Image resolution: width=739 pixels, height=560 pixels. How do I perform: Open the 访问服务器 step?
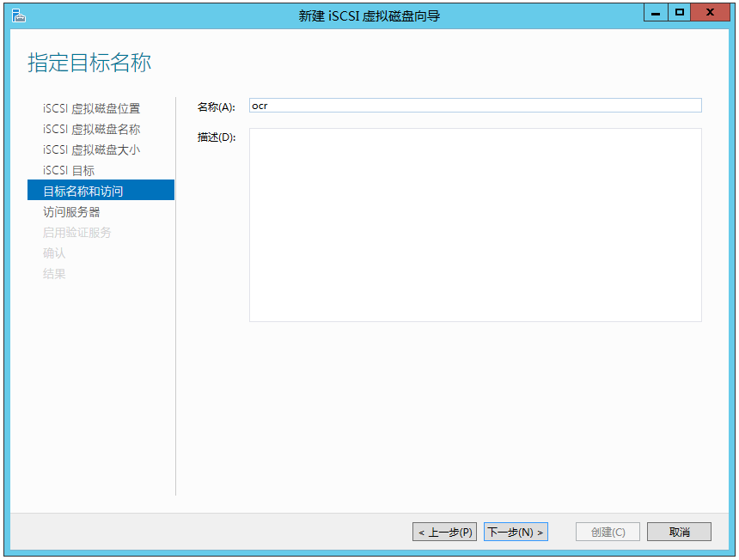[x=71, y=212]
